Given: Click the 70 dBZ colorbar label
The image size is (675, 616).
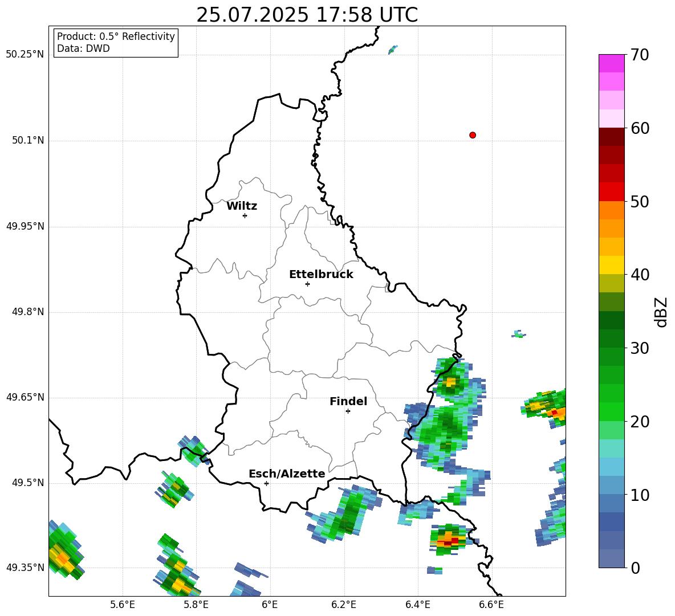Looking at the screenshot, I should tap(640, 55).
